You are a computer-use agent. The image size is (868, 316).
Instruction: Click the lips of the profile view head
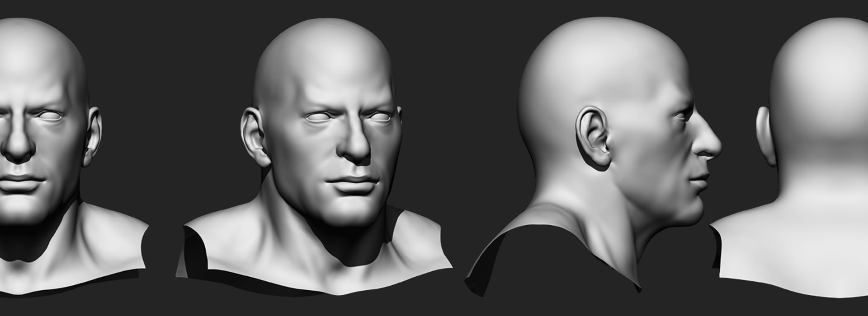click(698, 181)
